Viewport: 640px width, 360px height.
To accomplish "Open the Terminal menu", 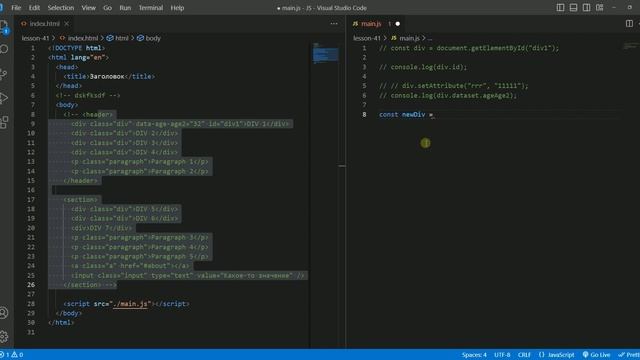I will (x=151, y=8).
